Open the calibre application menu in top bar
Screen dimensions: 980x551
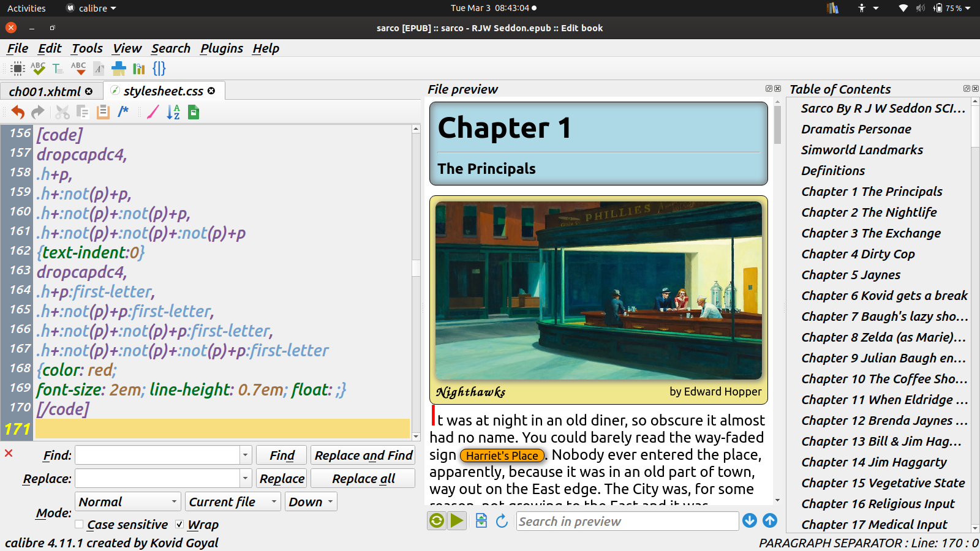(91, 8)
